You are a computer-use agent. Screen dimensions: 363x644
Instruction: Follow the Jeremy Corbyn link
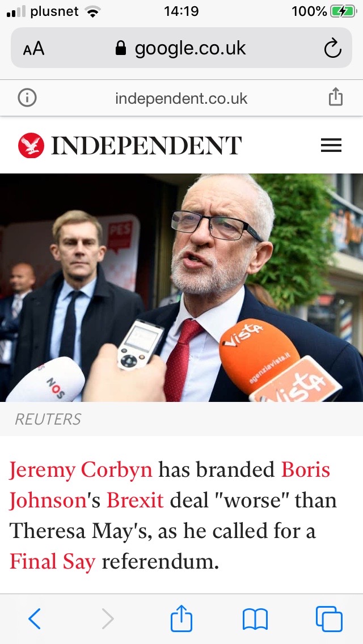click(81, 469)
